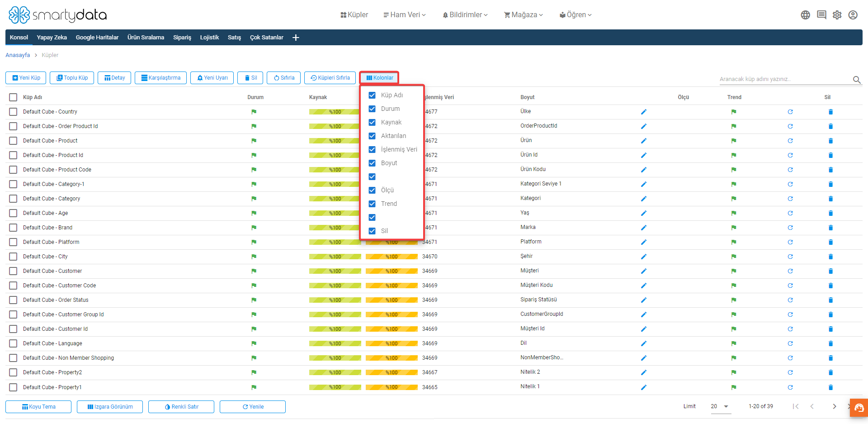The height and width of the screenshot is (424, 868).
Task: Delete Default Cube - Category row
Action: [830, 199]
